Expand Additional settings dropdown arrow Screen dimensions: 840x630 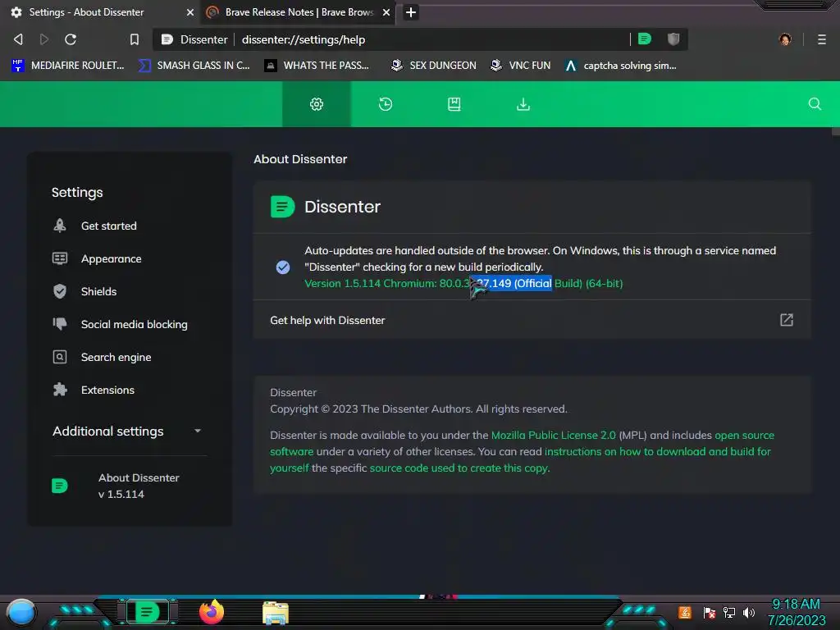click(x=198, y=431)
